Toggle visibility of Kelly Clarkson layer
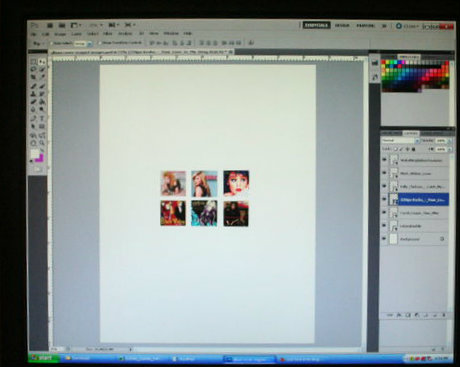This screenshot has width=460, height=367. click(384, 186)
